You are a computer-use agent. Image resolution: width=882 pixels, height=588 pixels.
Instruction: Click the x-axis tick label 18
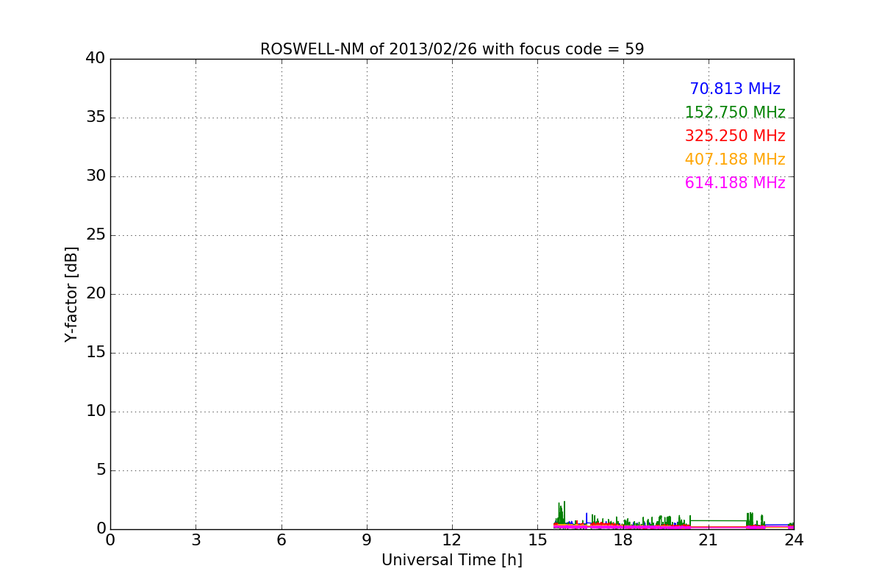[x=623, y=540]
